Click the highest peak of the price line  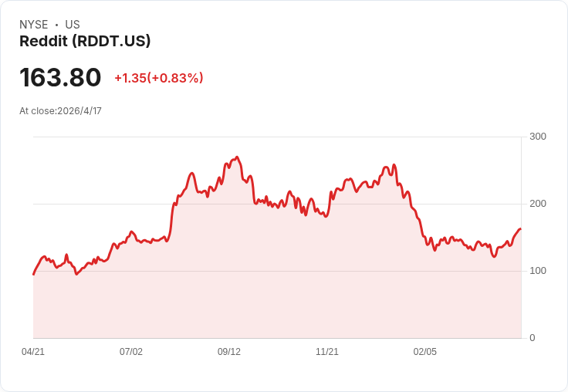[237, 157]
